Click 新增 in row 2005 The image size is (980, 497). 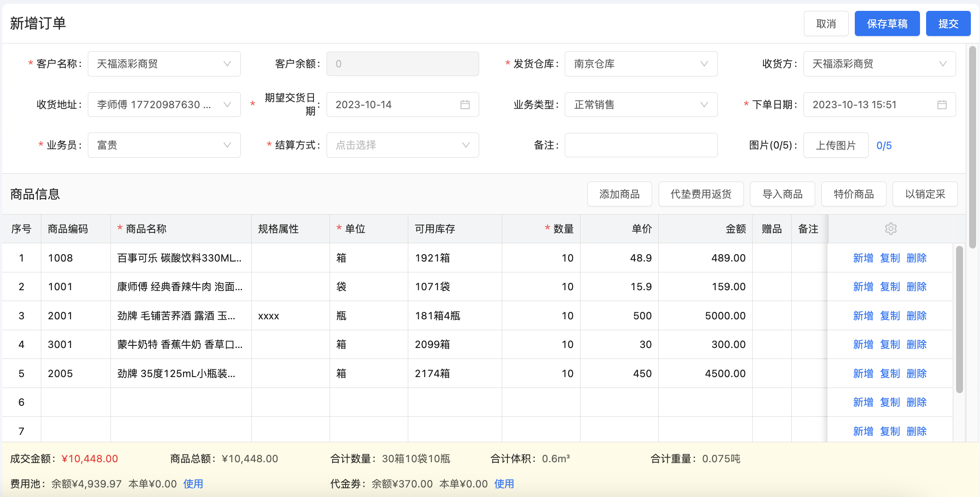pos(863,374)
